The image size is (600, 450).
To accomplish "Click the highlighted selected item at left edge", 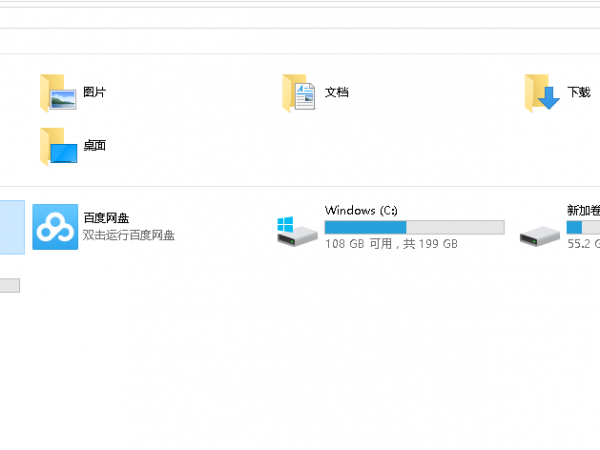I will [x=11, y=227].
